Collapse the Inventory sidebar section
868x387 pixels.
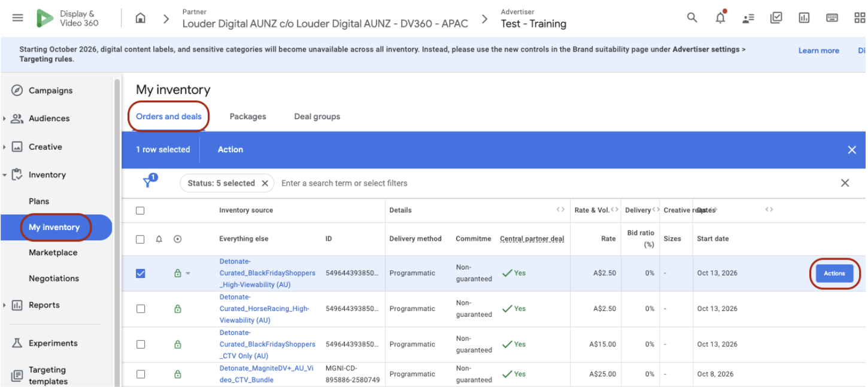(4, 175)
